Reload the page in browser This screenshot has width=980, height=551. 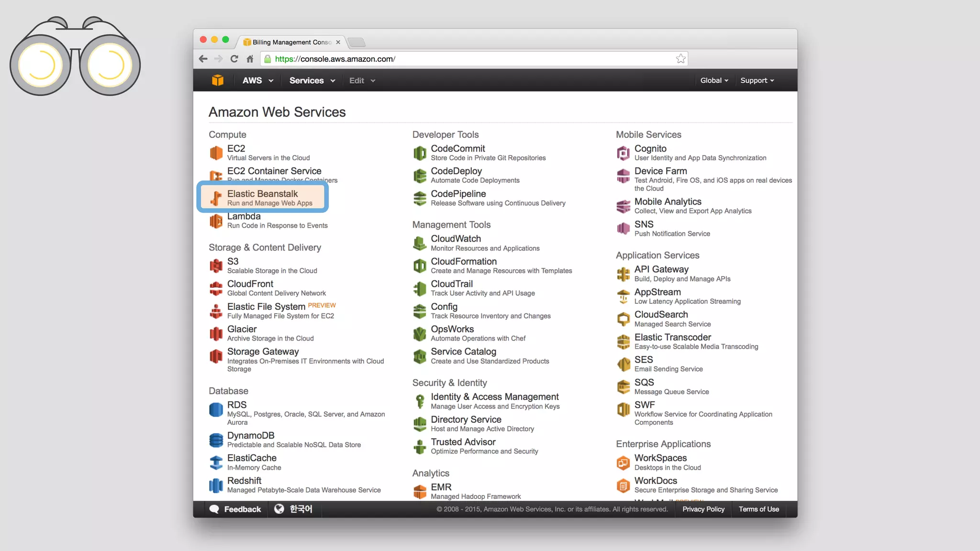(x=234, y=59)
